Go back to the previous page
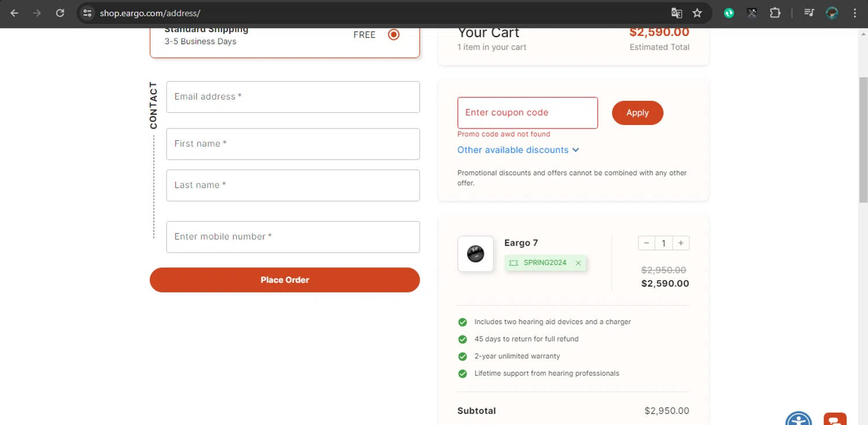 (x=14, y=13)
